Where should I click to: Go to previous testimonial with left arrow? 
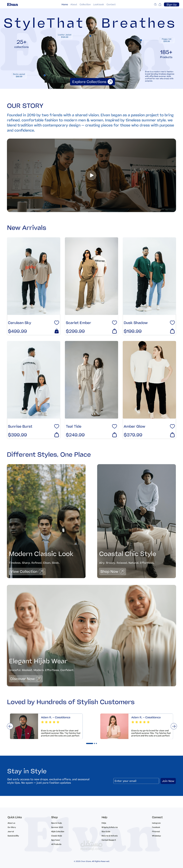point(10,726)
